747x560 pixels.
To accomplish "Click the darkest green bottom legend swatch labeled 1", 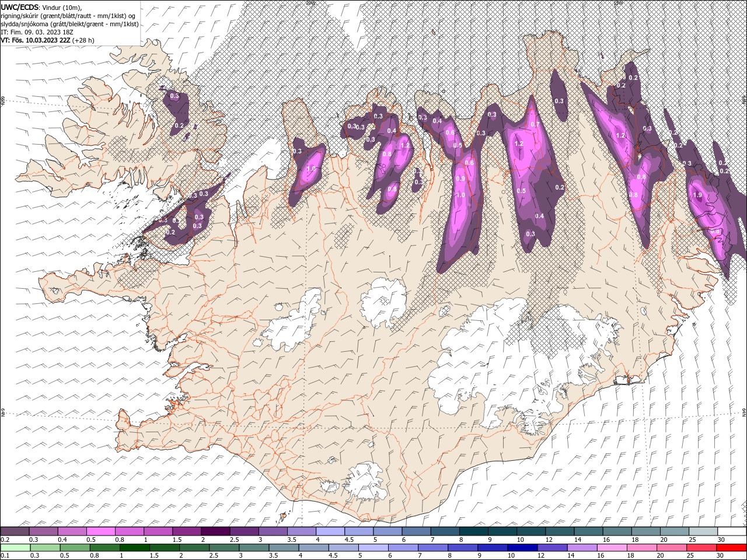I will (x=134, y=548).
